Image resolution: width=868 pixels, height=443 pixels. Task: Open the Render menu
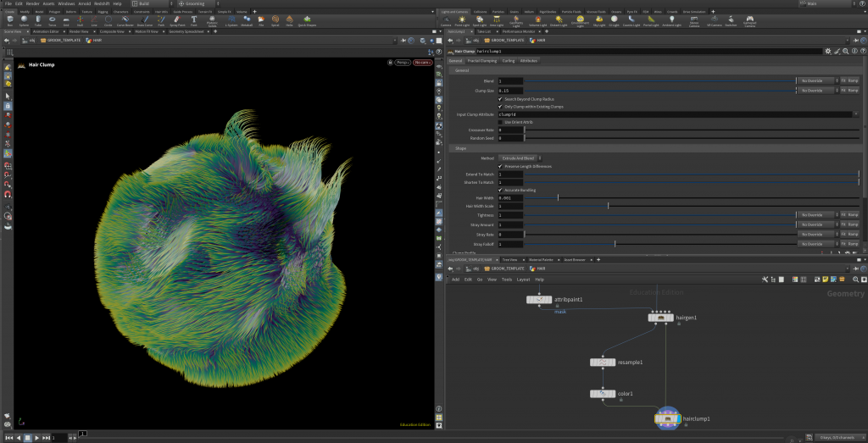[x=33, y=3]
